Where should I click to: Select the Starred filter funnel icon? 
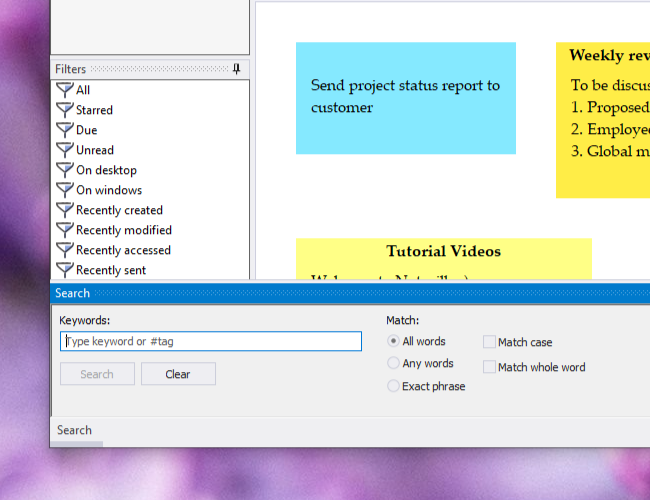click(65, 110)
